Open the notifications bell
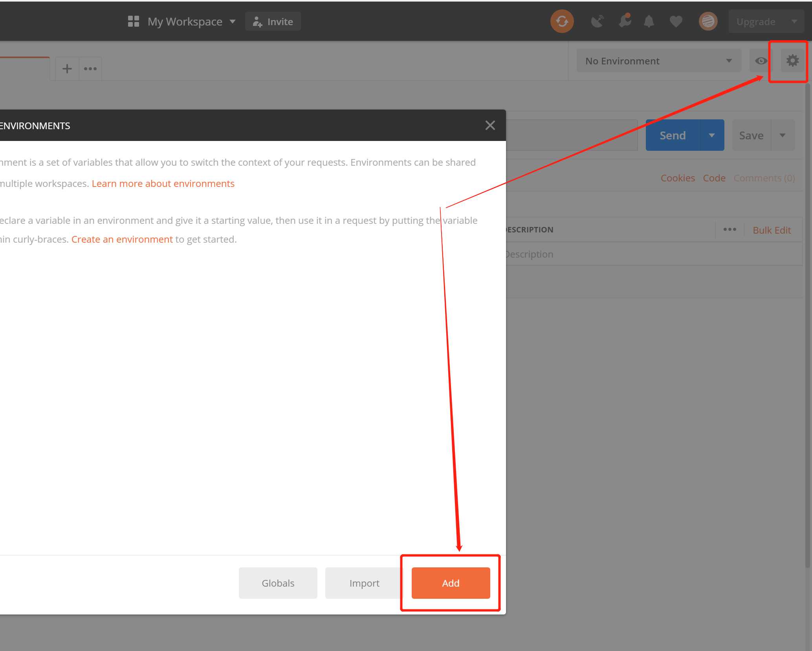The image size is (812, 651). click(649, 21)
